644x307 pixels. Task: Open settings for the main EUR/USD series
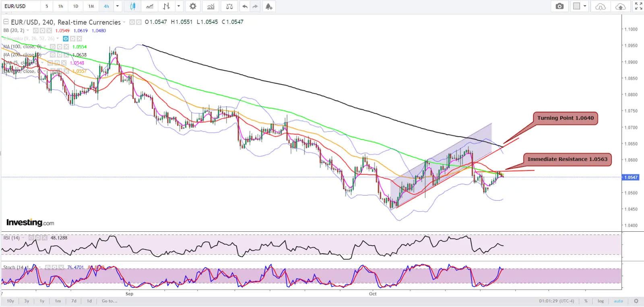point(139,22)
